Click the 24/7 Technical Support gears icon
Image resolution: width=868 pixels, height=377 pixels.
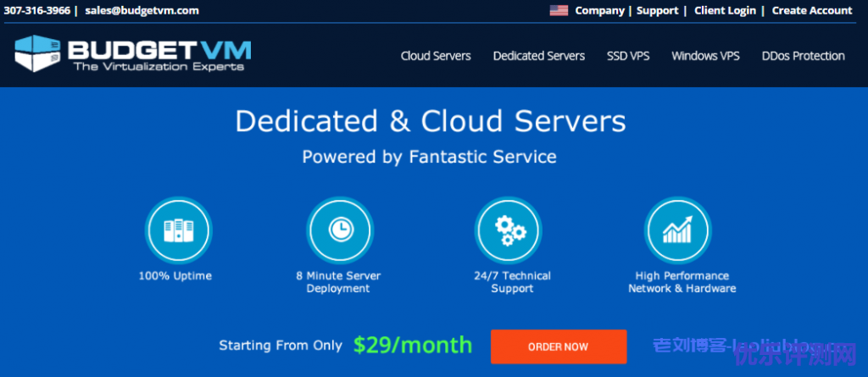click(x=512, y=230)
